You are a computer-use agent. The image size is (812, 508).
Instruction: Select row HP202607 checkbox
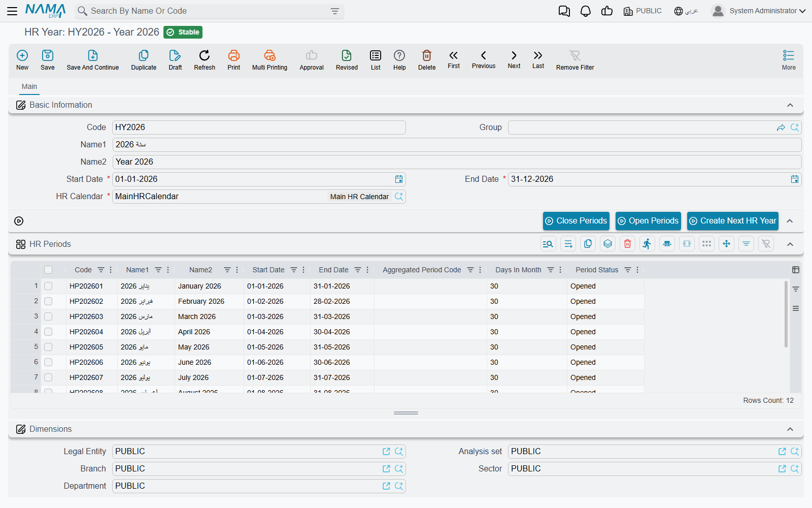pyautogui.click(x=48, y=377)
